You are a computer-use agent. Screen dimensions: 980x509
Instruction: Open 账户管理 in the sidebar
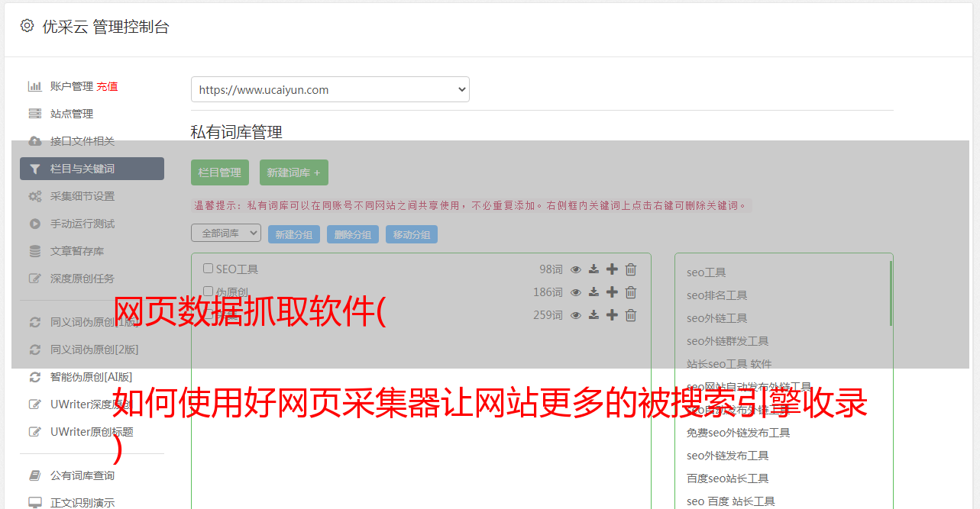pos(71,86)
